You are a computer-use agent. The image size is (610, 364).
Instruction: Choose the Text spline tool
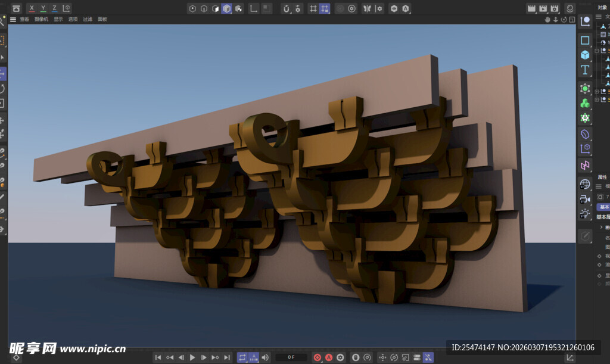(585, 70)
